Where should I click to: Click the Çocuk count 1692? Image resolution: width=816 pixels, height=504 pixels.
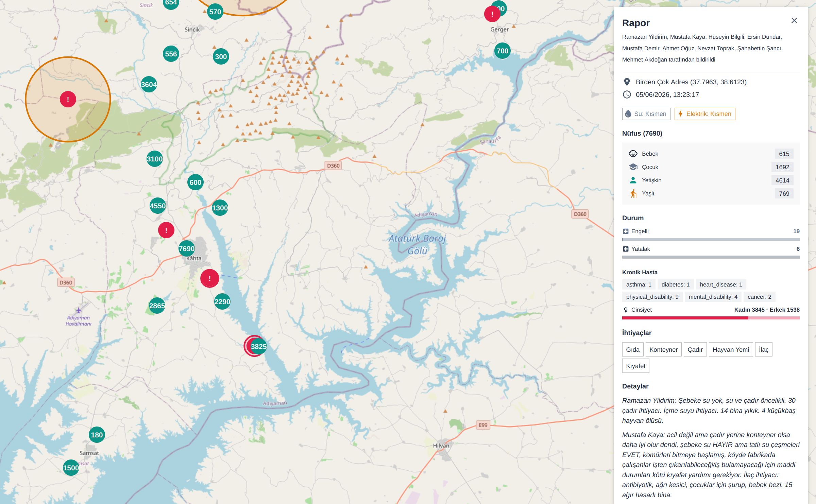782,167
